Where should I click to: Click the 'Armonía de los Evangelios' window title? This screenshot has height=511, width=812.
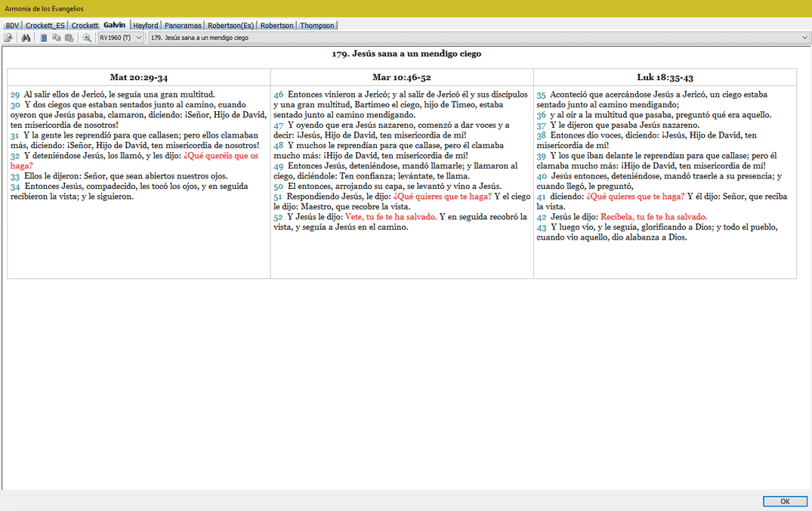pyautogui.click(x=44, y=9)
